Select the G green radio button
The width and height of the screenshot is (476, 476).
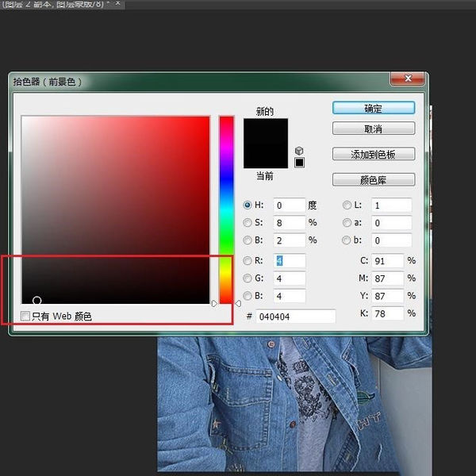pyautogui.click(x=248, y=278)
